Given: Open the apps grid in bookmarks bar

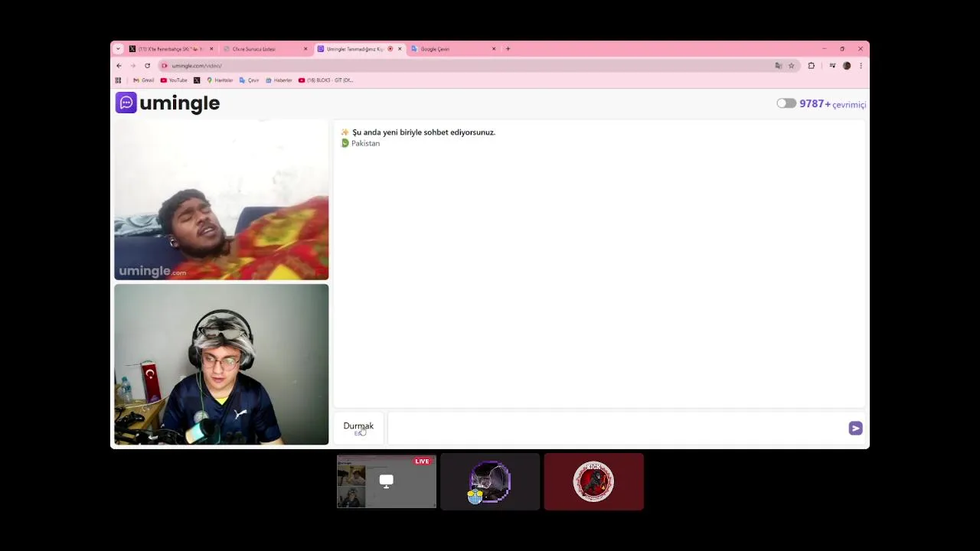Looking at the screenshot, I should pos(118,80).
